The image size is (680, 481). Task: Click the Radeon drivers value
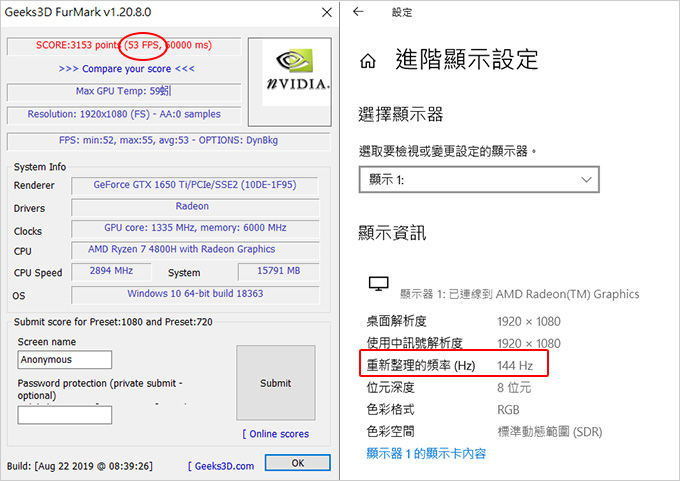(192, 206)
